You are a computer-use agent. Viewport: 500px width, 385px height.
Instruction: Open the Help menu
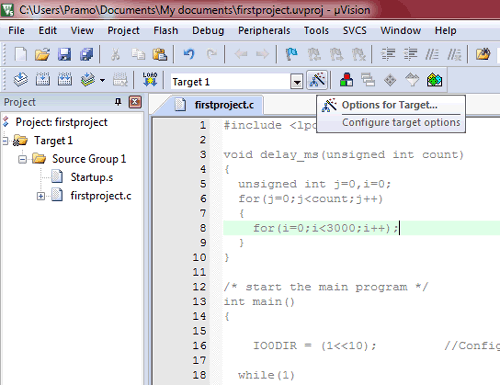coord(445,31)
